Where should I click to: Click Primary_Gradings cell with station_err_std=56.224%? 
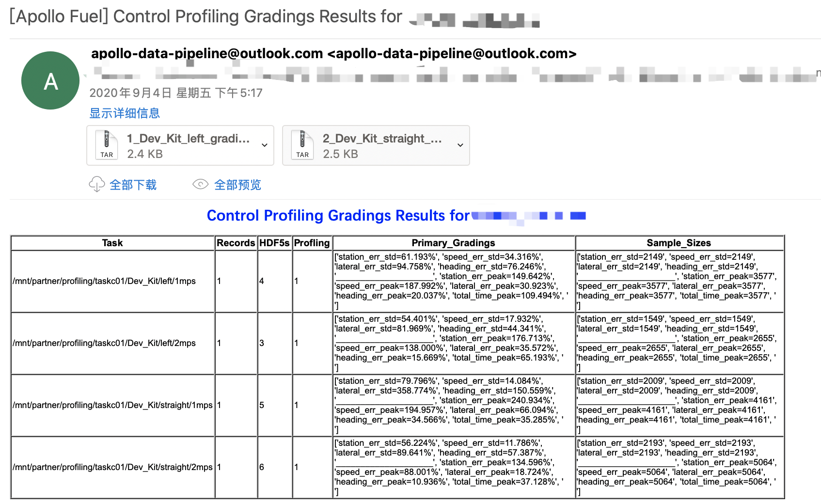point(454,467)
